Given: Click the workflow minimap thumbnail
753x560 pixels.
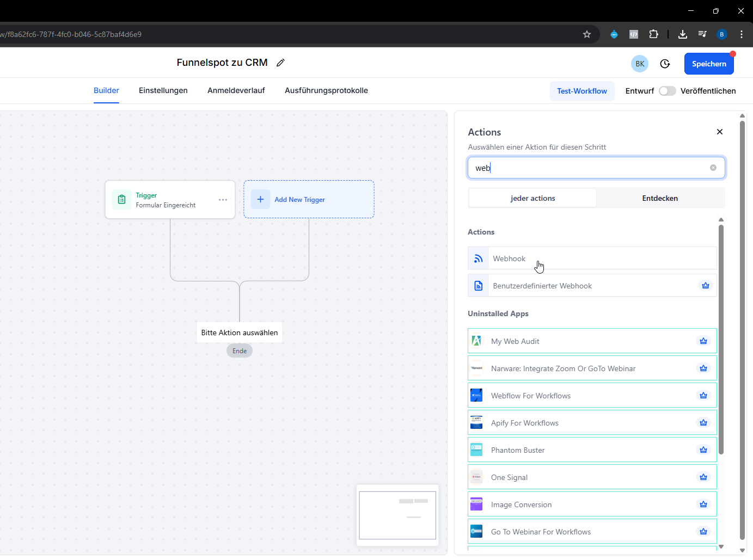Looking at the screenshot, I should point(397,515).
